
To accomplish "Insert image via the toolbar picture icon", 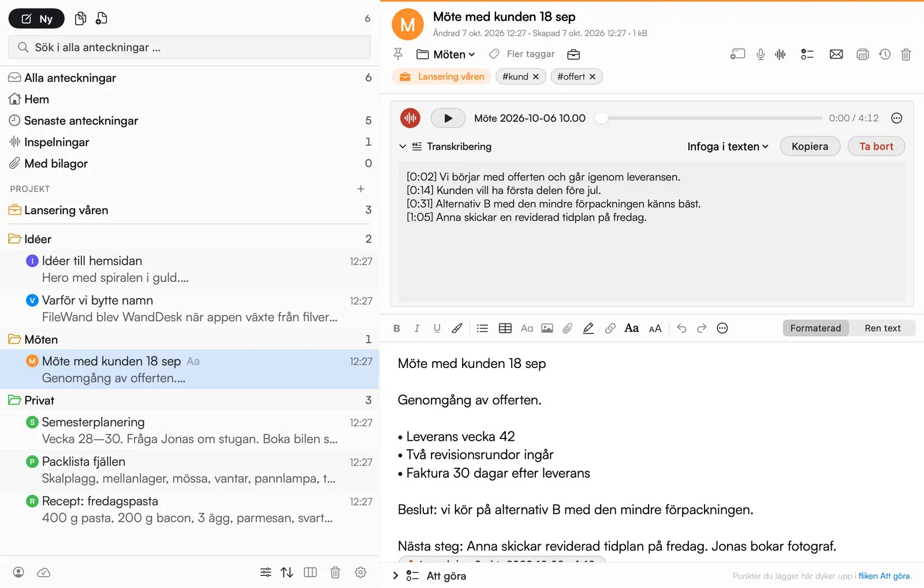I will click(x=547, y=328).
